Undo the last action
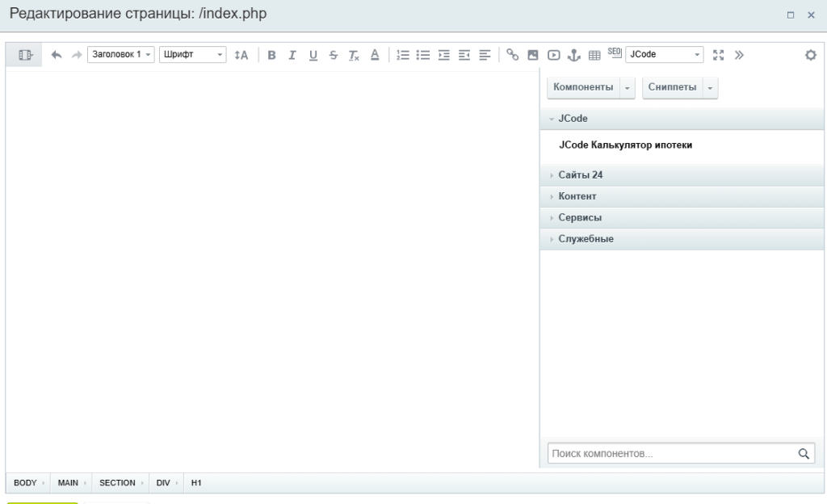 coord(56,55)
